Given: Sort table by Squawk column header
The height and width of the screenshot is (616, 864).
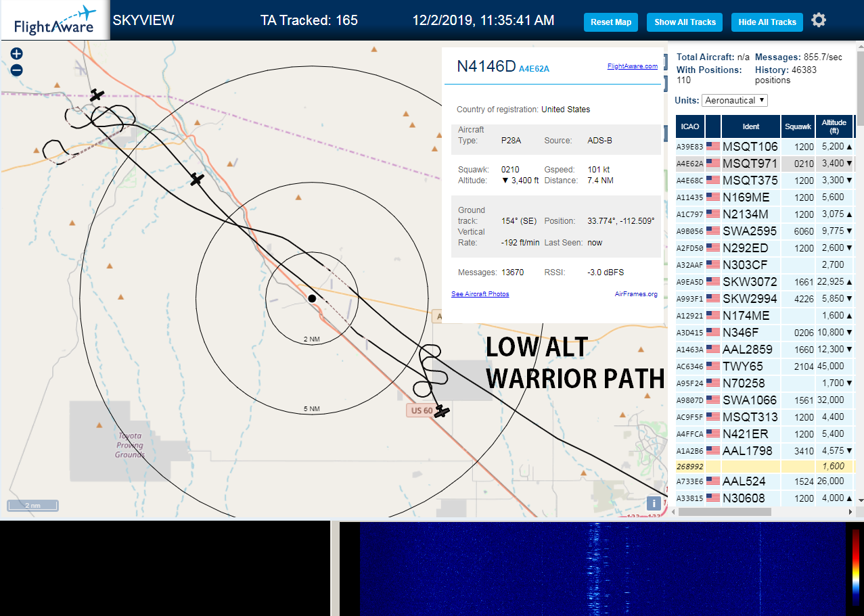Looking at the screenshot, I should [798, 126].
